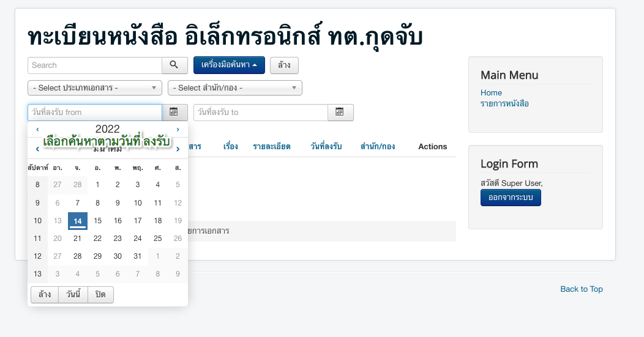Go to previous month in datepicker
The width and height of the screenshot is (644, 337).
coord(38,149)
